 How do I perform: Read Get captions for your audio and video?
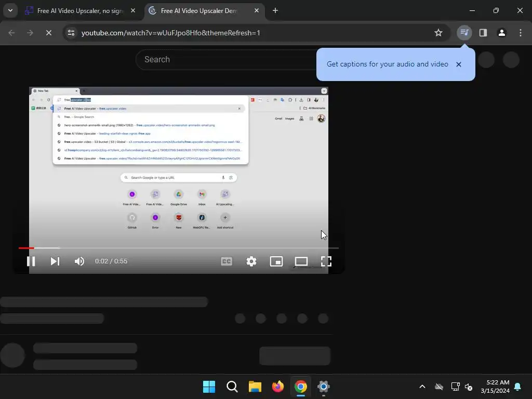387,64
